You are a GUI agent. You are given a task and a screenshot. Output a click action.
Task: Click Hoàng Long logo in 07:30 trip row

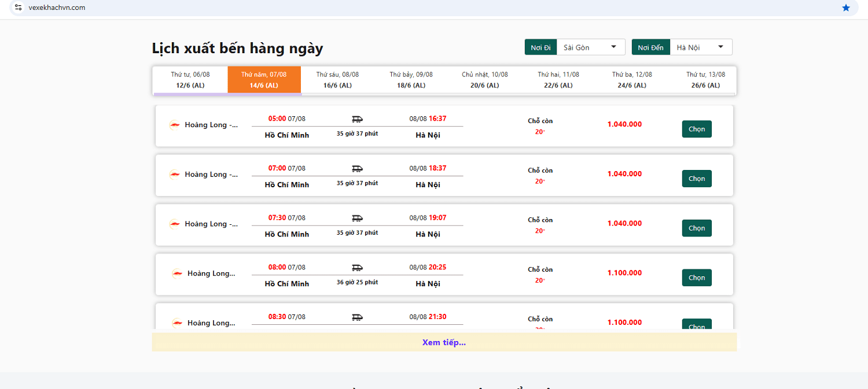[x=174, y=224]
